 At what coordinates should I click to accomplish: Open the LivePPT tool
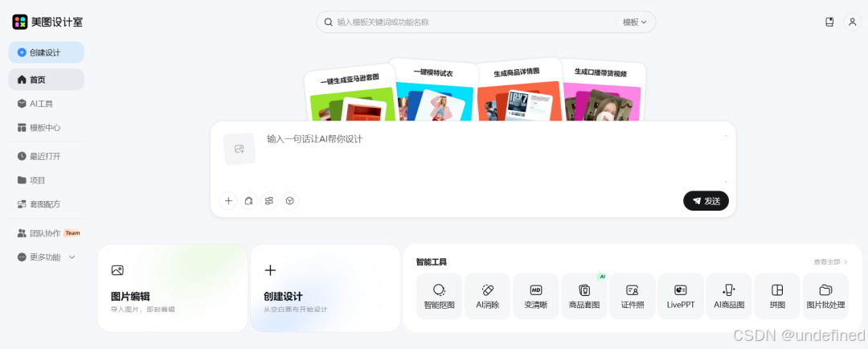[681, 296]
